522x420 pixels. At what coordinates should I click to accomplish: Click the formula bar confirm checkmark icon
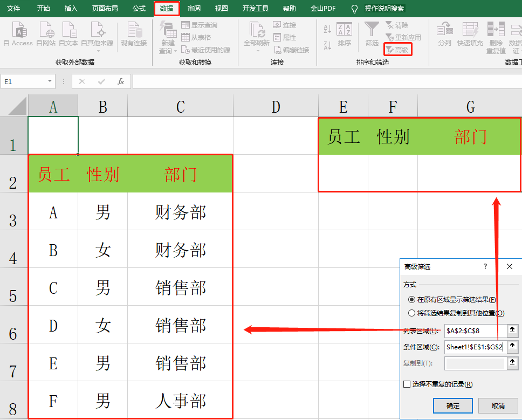pyautogui.click(x=101, y=81)
